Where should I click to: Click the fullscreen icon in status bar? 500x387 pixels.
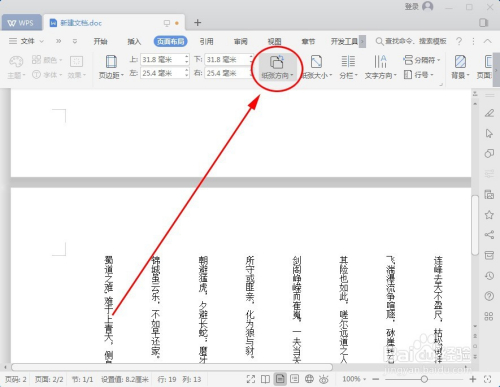coord(251,379)
